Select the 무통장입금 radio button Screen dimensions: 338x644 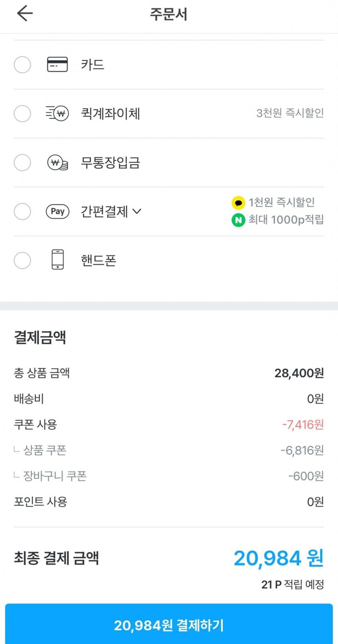coord(22,163)
